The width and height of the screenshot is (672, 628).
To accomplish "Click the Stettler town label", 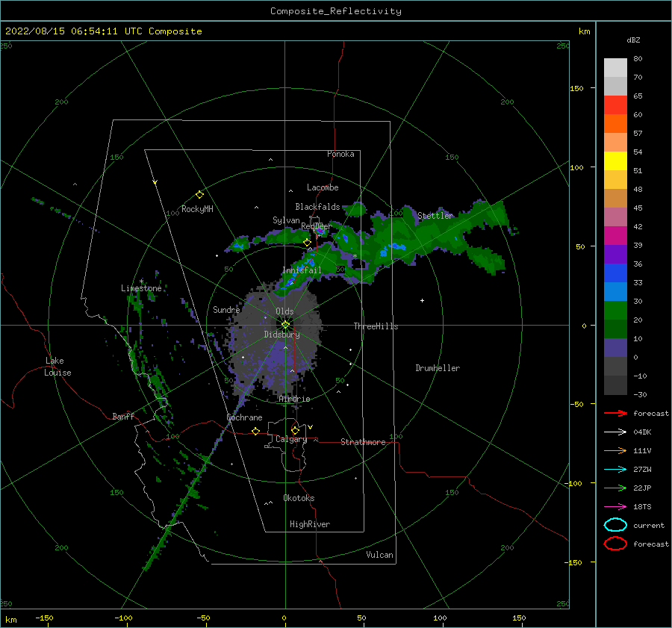I will pyautogui.click(x=435, y=216).
